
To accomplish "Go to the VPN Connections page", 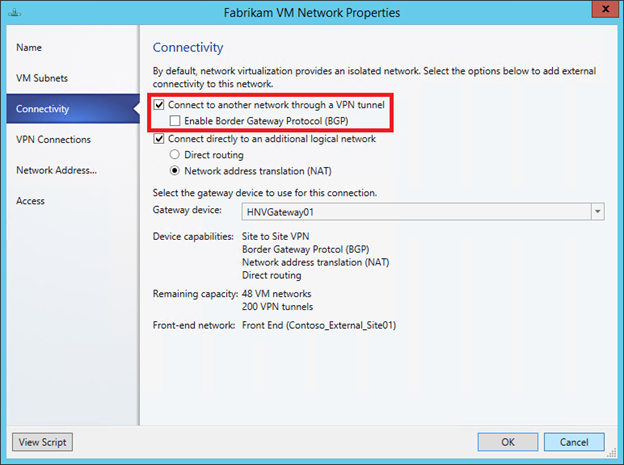I will 53,140.
